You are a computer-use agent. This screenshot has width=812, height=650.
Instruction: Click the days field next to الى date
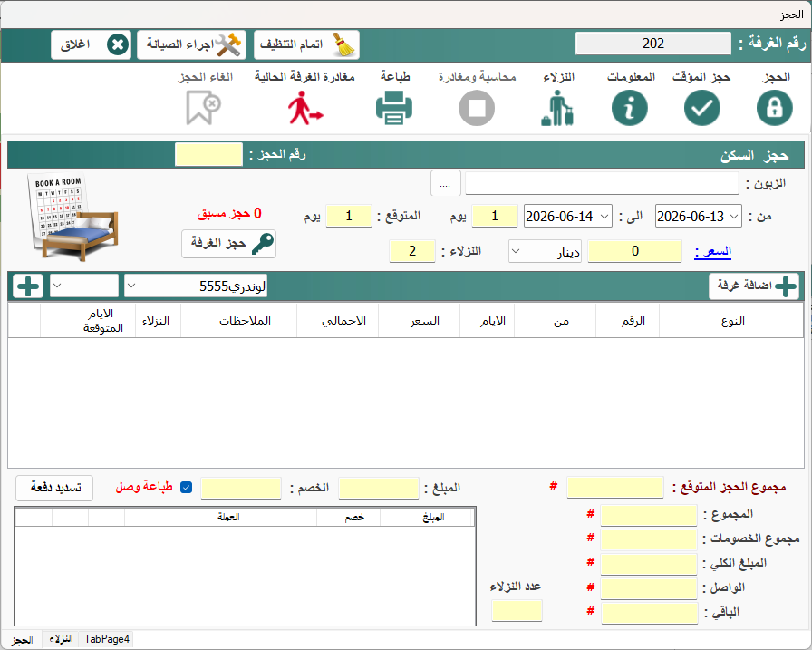tap(495, 216)
